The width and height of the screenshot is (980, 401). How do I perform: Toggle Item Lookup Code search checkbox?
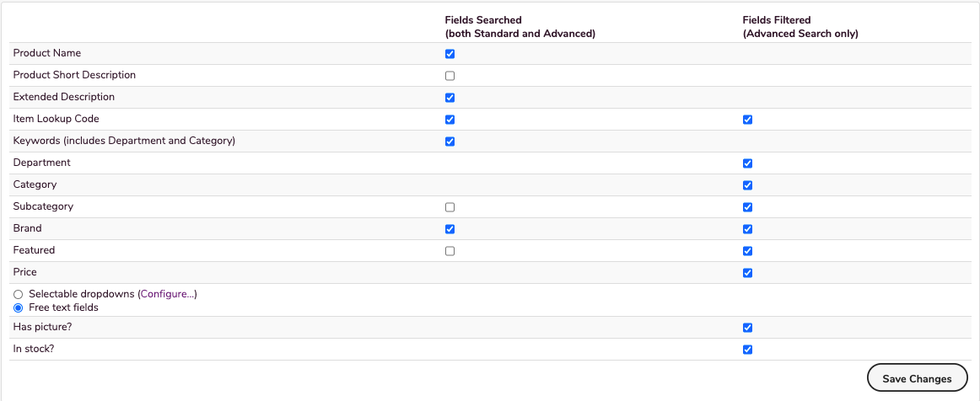[450, 120]
